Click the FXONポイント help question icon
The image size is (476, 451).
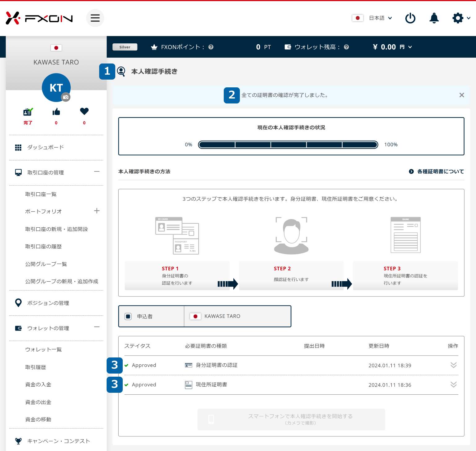(211, 47)
